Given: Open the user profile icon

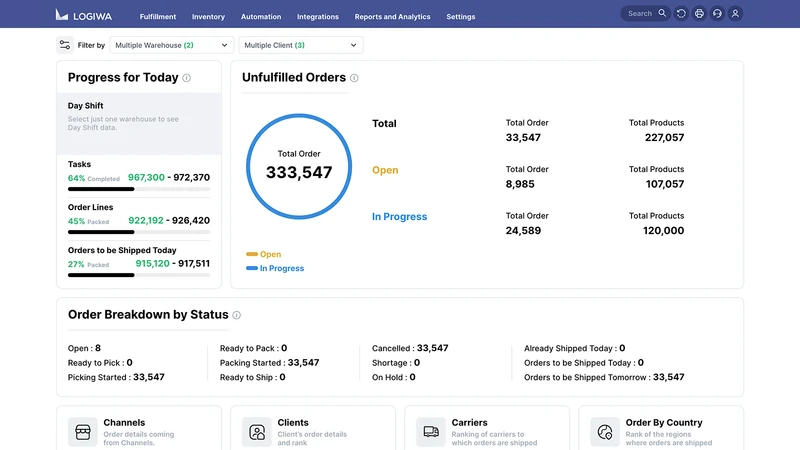Looking at the screenshot, I should (x=735, y=14).
